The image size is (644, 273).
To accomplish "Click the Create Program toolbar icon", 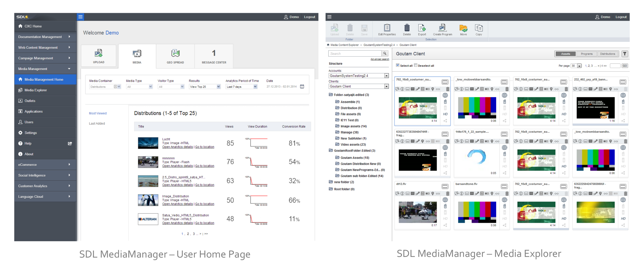I will [x=442, y=28].
